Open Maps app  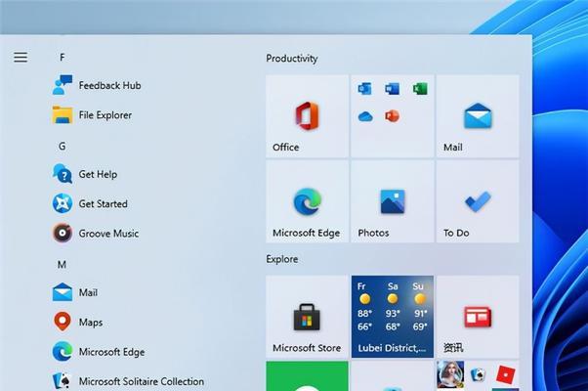[77, 322]
